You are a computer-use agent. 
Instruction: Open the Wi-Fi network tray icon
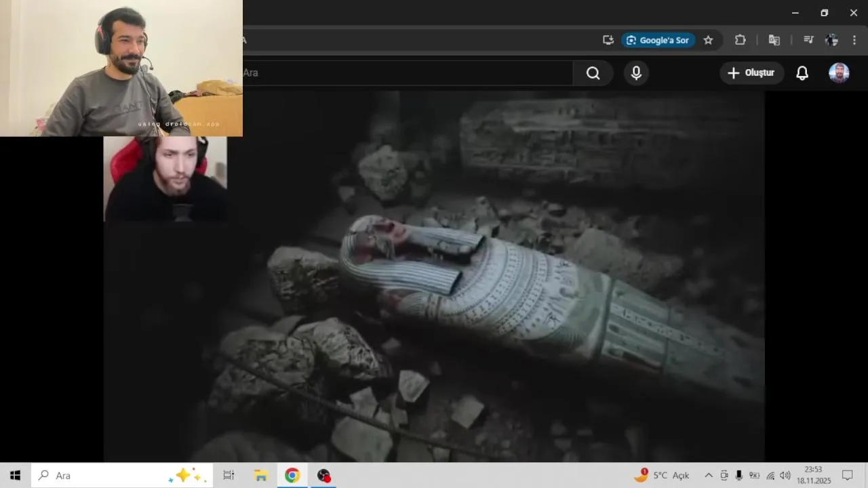pos(770,475)
